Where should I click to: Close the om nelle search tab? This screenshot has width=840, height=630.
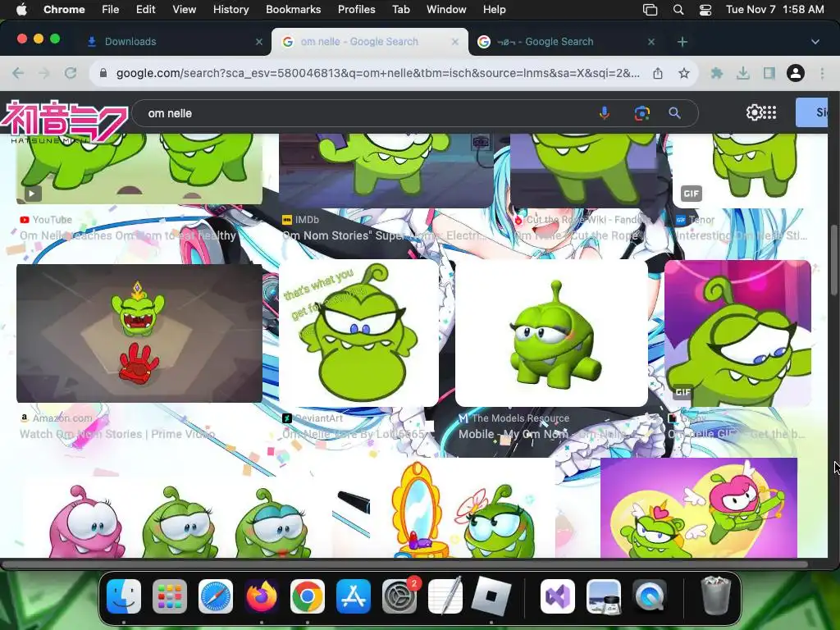pos(454,42)
